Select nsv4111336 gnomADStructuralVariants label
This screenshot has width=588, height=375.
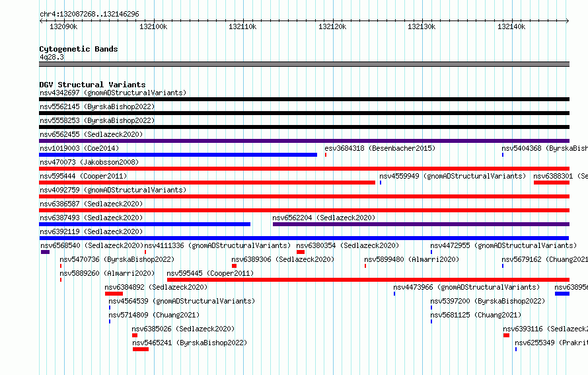coord(217,245)
